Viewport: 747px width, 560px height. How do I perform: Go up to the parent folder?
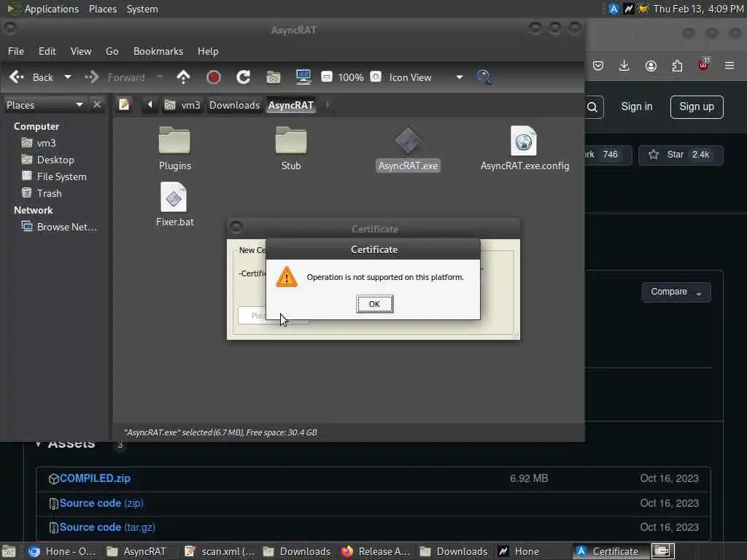pos(183,77)
